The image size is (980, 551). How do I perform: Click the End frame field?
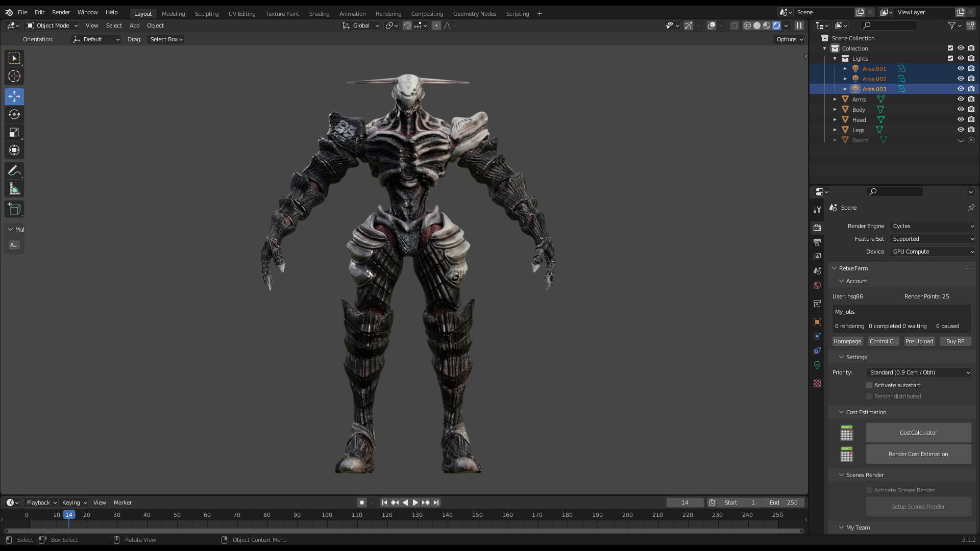click(783, 503)
